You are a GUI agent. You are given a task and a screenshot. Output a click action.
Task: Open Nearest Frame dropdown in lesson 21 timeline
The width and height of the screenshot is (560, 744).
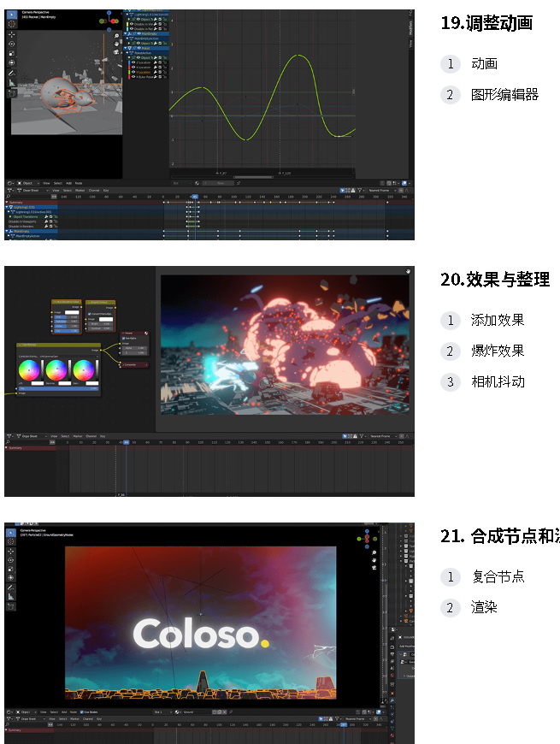358,719
